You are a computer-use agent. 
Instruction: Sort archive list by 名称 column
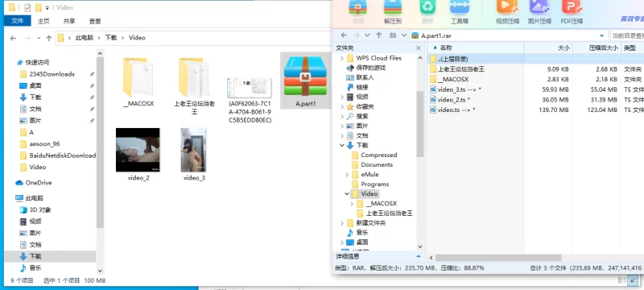click(x=446, y=48)
